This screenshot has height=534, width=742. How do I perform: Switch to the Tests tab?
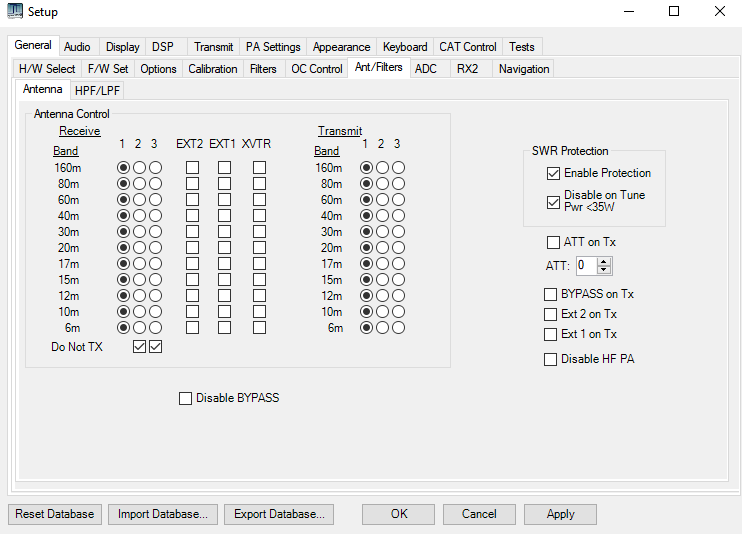tap(522, 47)
